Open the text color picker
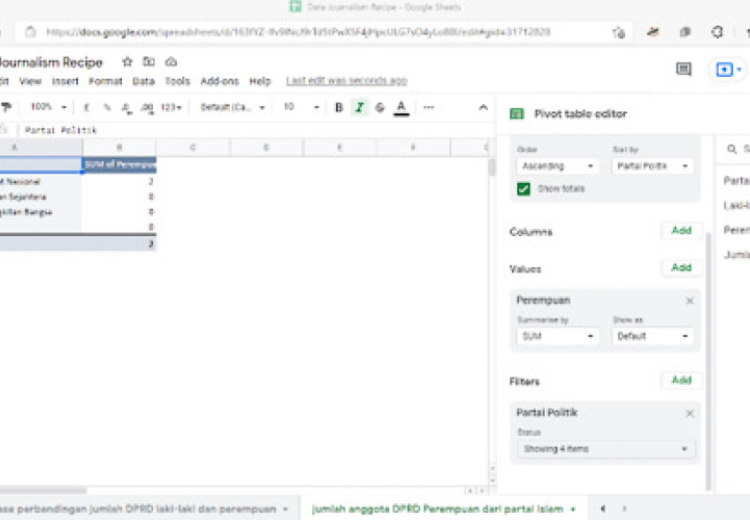Image resolution: width=750 pixels, height=520 pixels. point(401,107)
